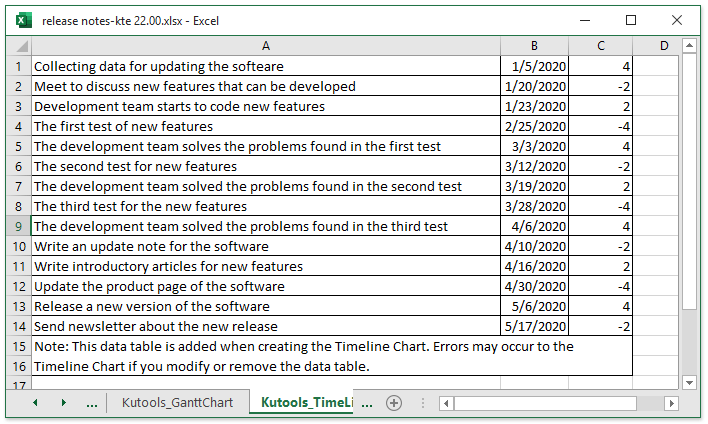Show hidden sheets via left ellipsis
708x424 pixels.
[92, 403]
